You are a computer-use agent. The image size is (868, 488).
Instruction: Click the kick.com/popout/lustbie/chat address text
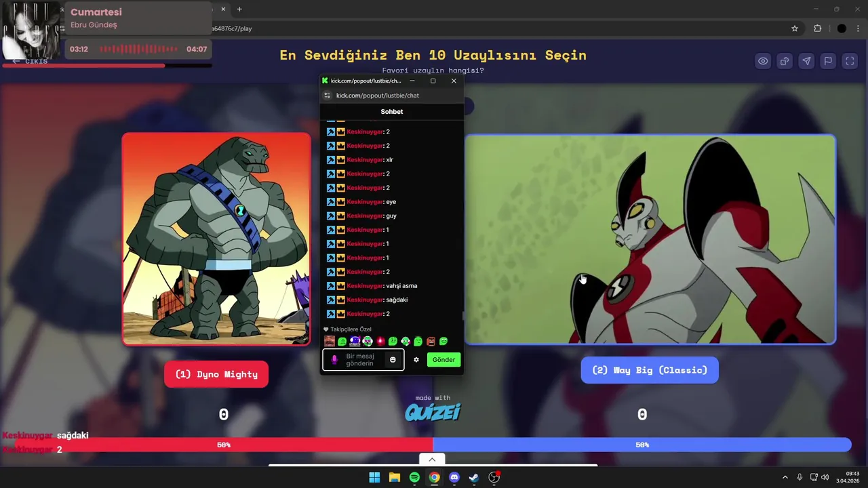[x=378, y=96]
